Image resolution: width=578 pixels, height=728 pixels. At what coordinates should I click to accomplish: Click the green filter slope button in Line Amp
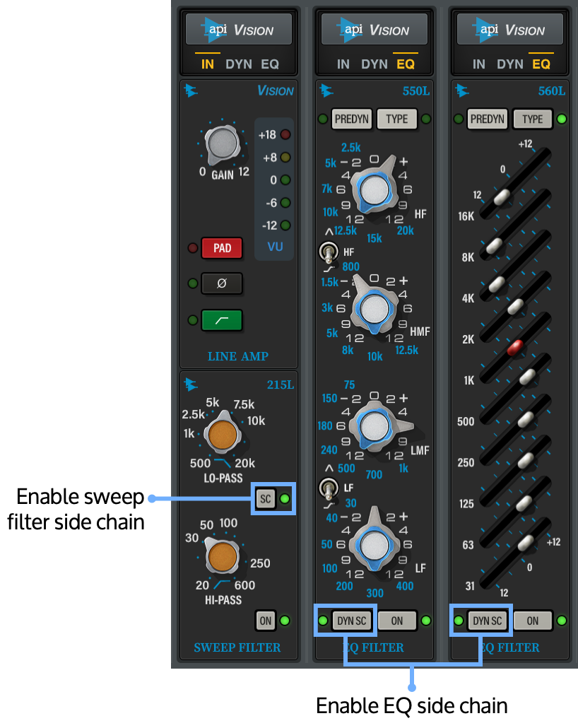click(x=222, y=320)
